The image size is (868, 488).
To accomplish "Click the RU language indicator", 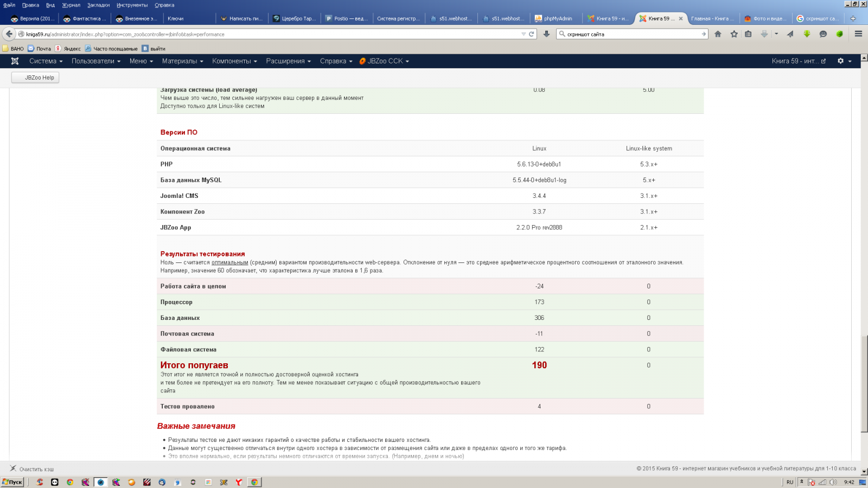I will click(x=790, y=482).
